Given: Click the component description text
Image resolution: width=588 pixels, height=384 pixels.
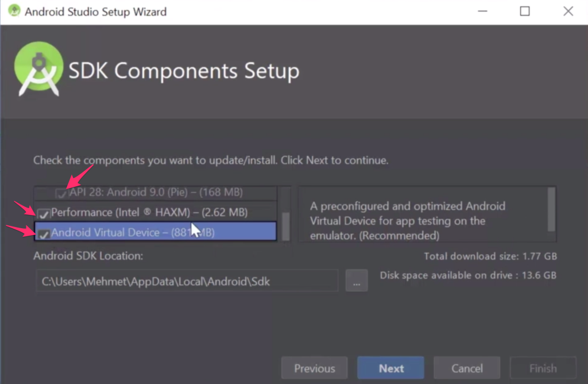Looking at the screenshot, I should click(x=408, y=221).
